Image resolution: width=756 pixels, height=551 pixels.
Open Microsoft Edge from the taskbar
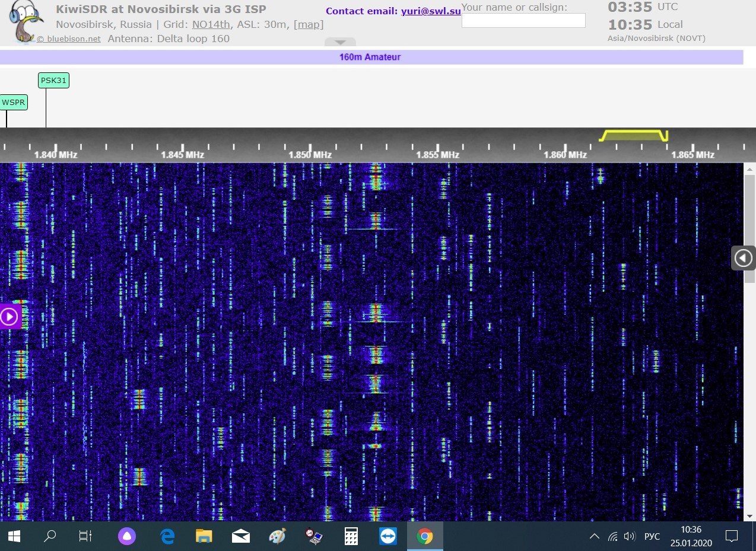(x=168, y=537)
